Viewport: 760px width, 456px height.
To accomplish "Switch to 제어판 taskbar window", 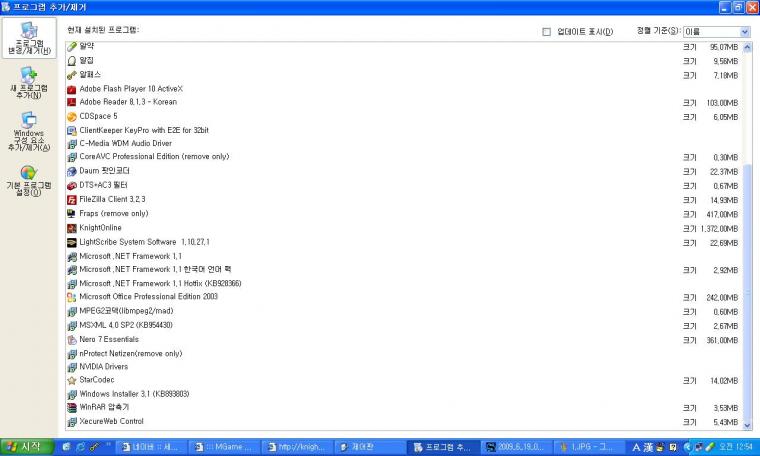I will [369, 447].
